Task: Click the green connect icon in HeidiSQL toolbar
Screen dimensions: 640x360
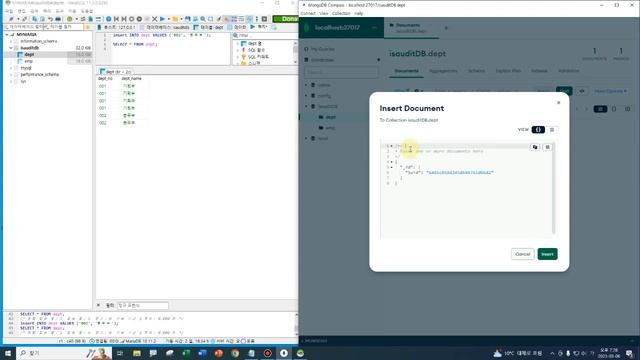Action: pyautogui.click(x=69, y=19)
